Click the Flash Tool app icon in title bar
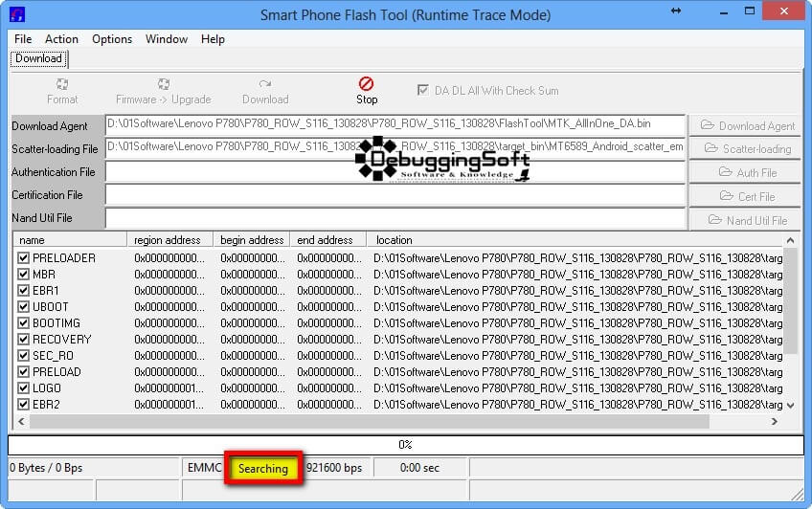Viewport: 812px width, 509px height. pyautogui.click(x=17, y=14)
